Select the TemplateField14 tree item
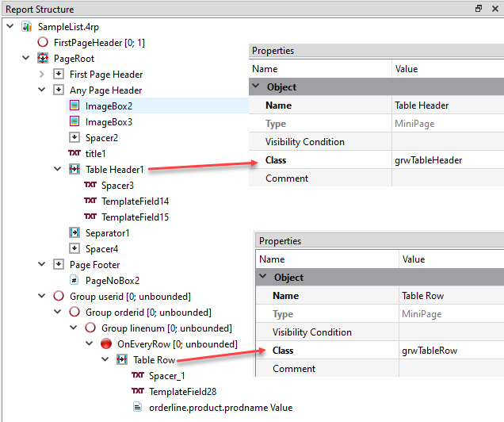Image resolution: width=504 pixels, height=422 pixels. [135, 201]
